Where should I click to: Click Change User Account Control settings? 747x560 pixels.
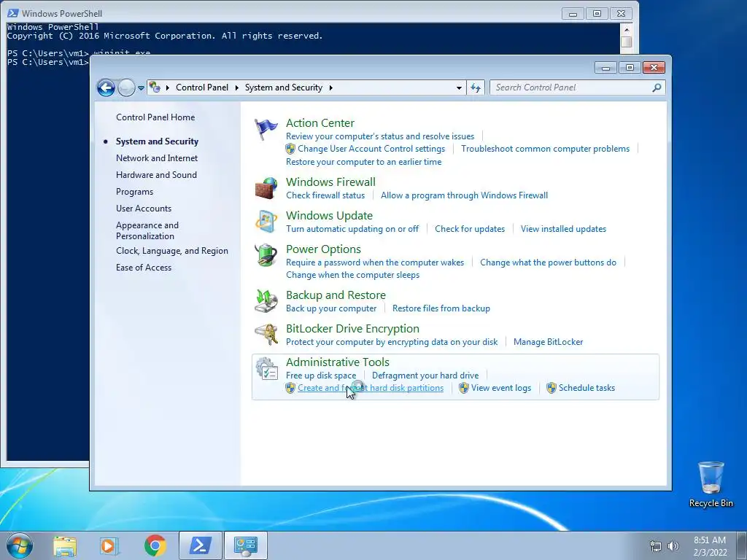[x=371, y=149]
